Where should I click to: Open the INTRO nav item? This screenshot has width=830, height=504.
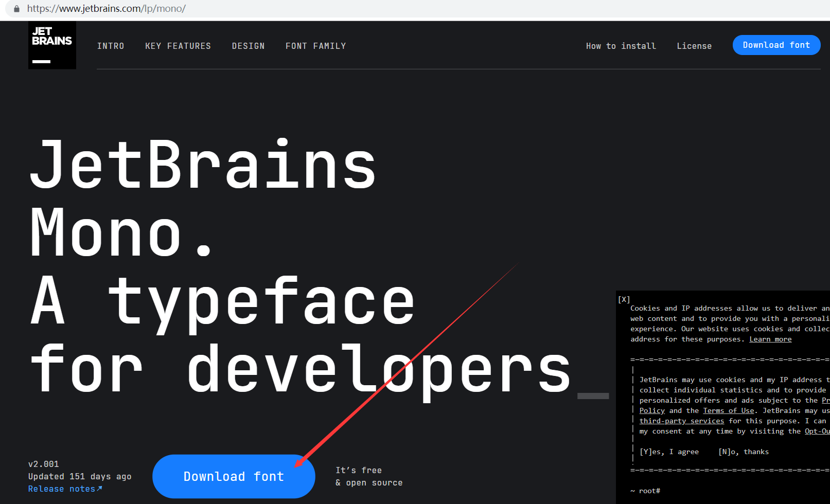coord(111,46)
